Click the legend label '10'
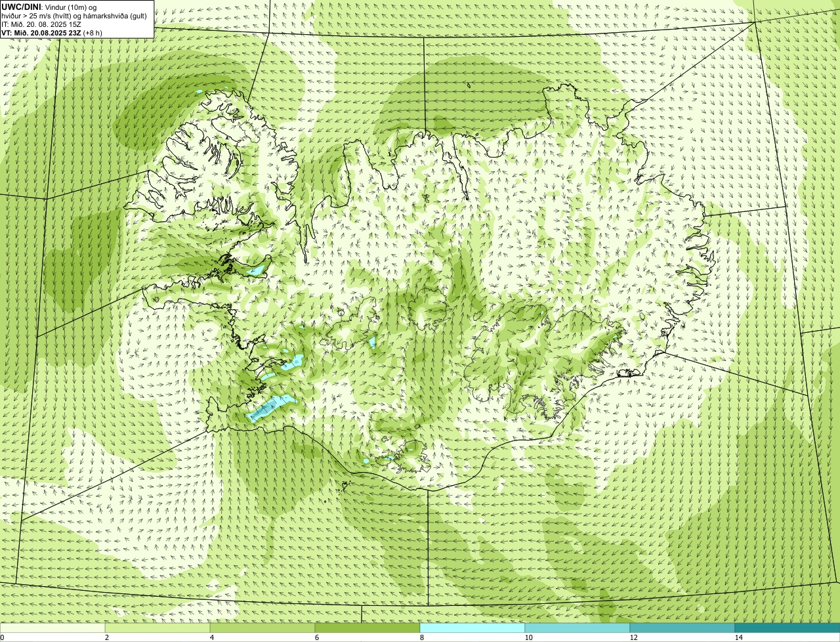Image resolution: width=840 pixels, height=642 pixels. point(528,637)
